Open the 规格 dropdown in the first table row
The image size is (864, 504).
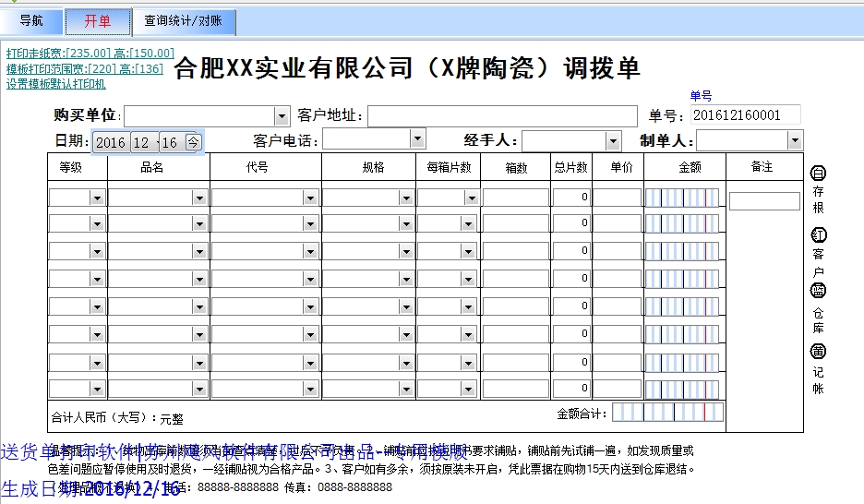click(x=406, y=198)
